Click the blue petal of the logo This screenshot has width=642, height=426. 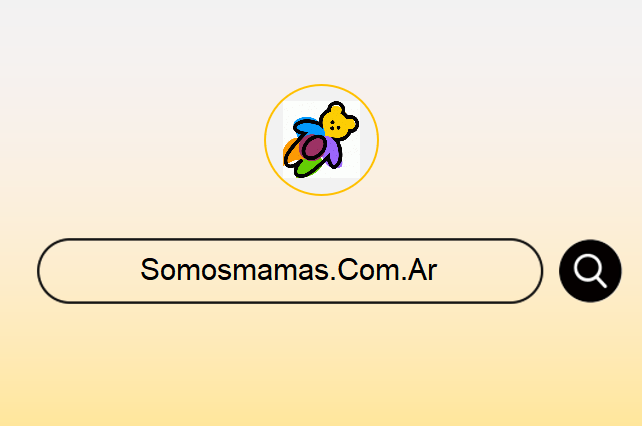[309, 125]
